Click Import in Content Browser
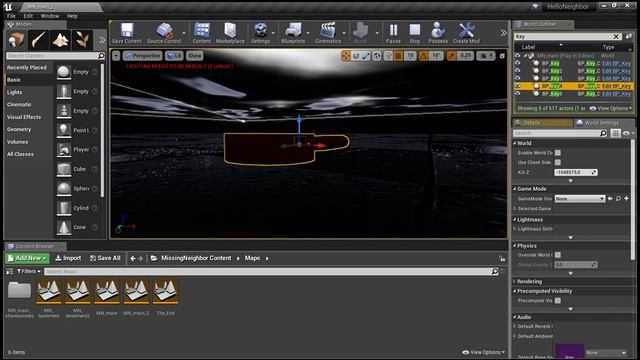This screenshot has height=360, width=640. pos(68,258)
